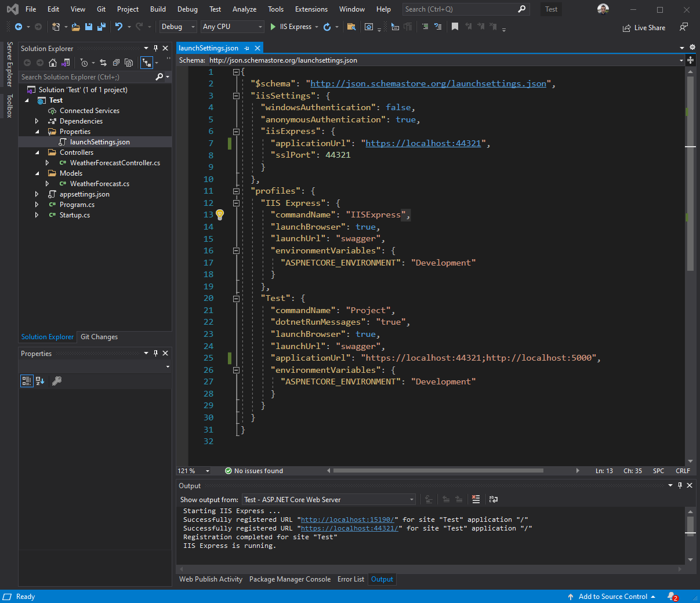
Task: Open http://localhost:15190/ link in Output
Action: [347, 520]
